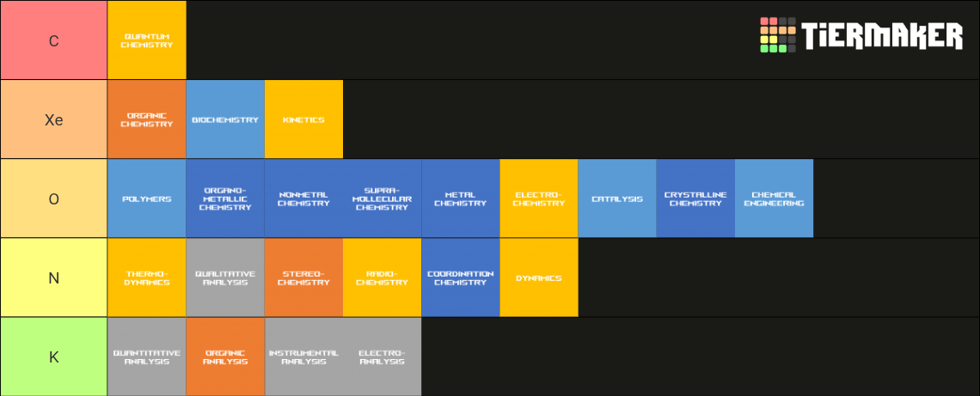Click the Quantitative Analysis tile
This screenshot has height=396, width=980.
point(147,356)
